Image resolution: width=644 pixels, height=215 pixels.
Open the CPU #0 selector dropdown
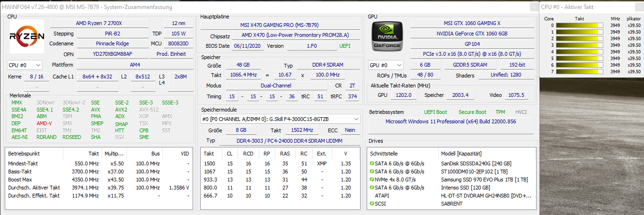25,65
